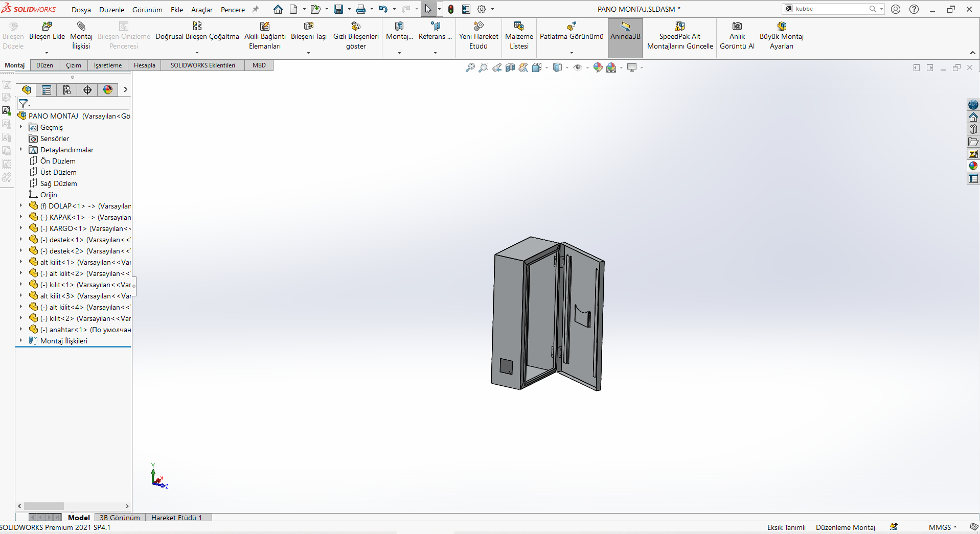Expand the Geçmiş folder node
980x534 pixels.
21,127
